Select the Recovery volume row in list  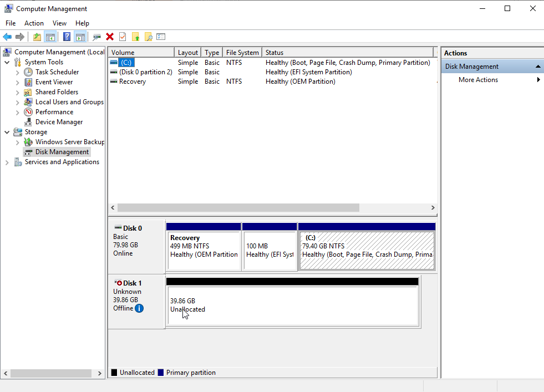[x=272, y=82]
